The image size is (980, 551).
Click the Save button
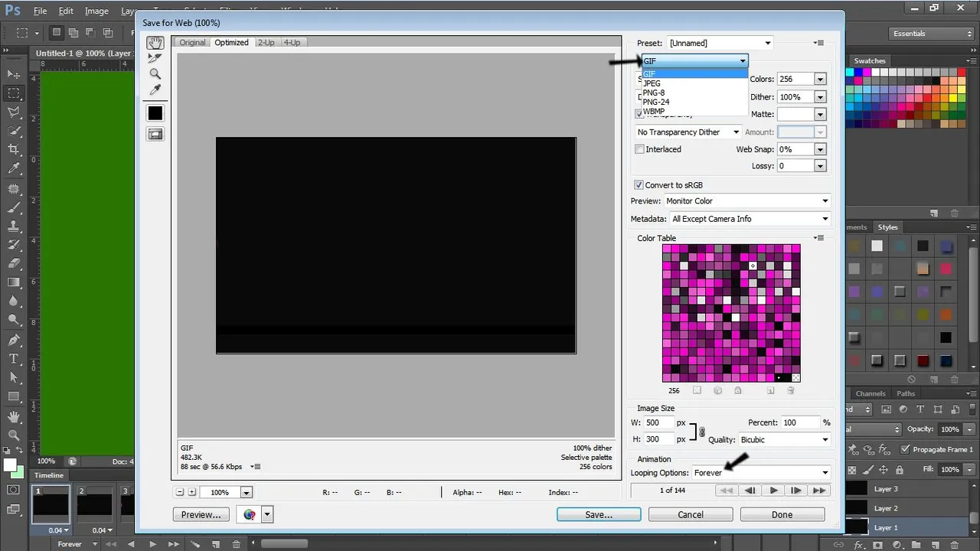599,515
